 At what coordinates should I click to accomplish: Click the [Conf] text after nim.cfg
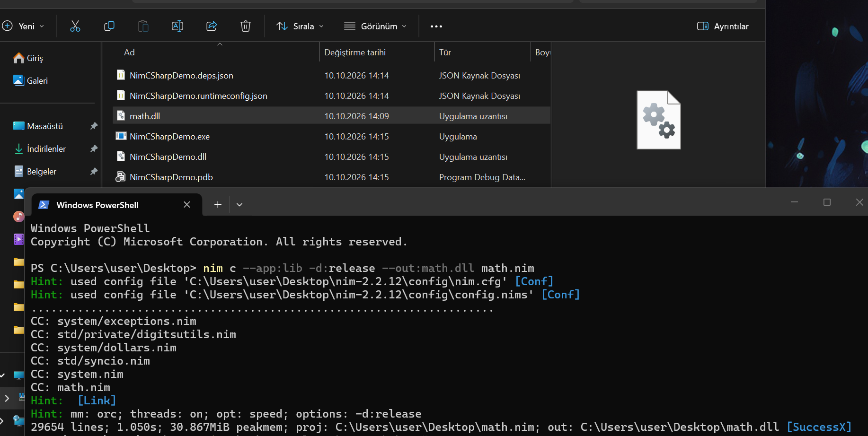pyautogui.click(x=534, y=281)
